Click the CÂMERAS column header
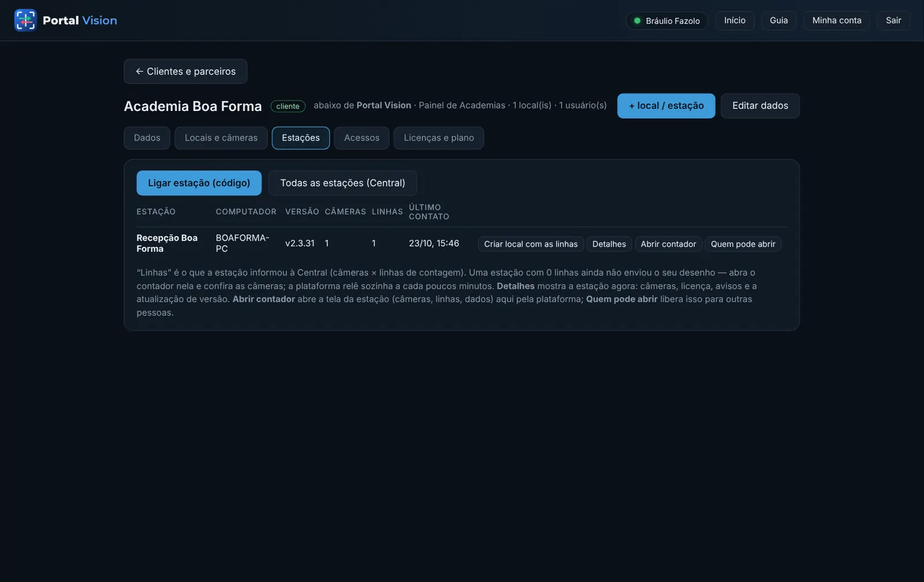 point(345,212)
